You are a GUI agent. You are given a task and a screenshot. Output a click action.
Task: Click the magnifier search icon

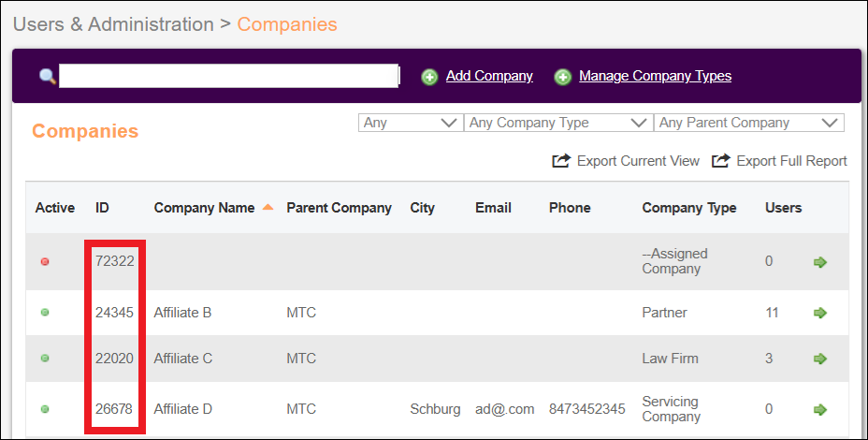(x=48, y=76)
